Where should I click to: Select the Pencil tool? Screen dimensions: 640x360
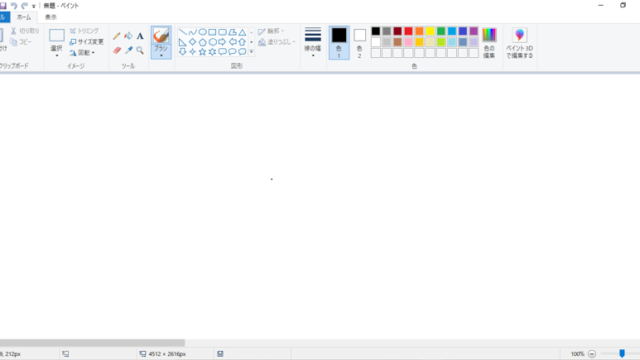117,36
